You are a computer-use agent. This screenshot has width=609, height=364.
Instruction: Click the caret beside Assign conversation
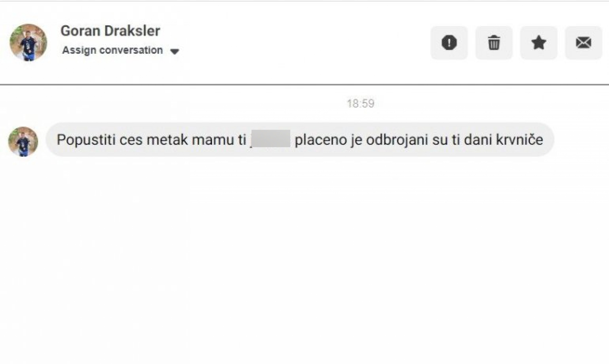point(175,51)
